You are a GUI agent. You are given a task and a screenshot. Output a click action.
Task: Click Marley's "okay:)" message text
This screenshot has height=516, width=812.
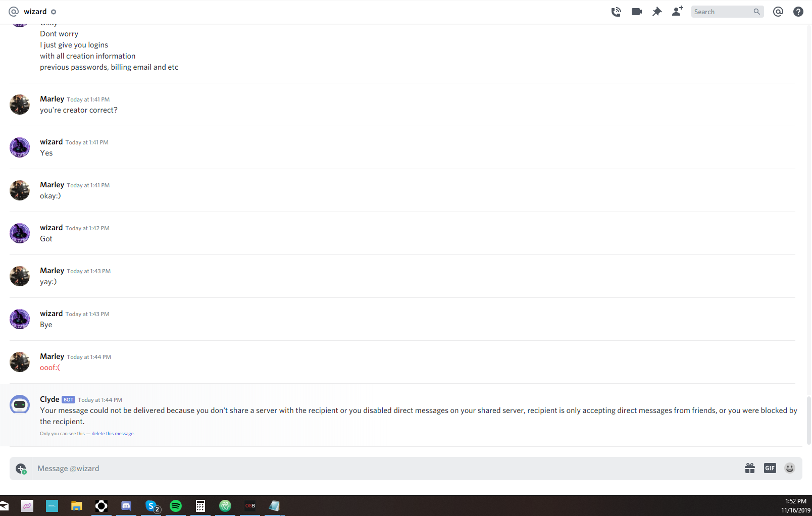click(x=50, y=196)
